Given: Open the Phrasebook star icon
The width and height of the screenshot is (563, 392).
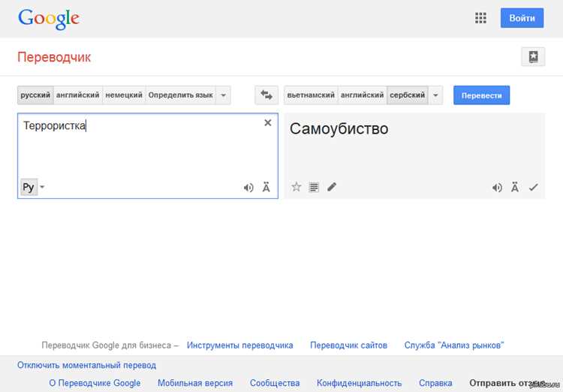Looking at the screenshot, I should point(533,57).
